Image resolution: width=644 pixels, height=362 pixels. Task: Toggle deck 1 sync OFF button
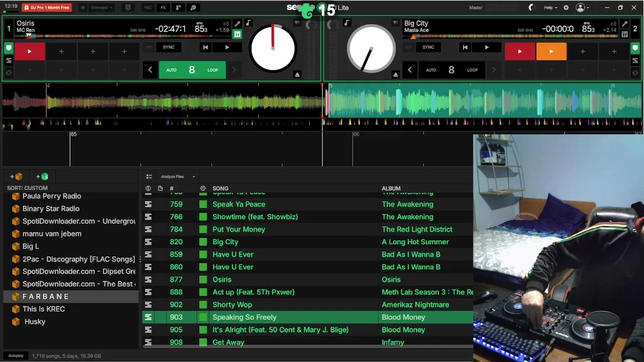click(148, 47)
